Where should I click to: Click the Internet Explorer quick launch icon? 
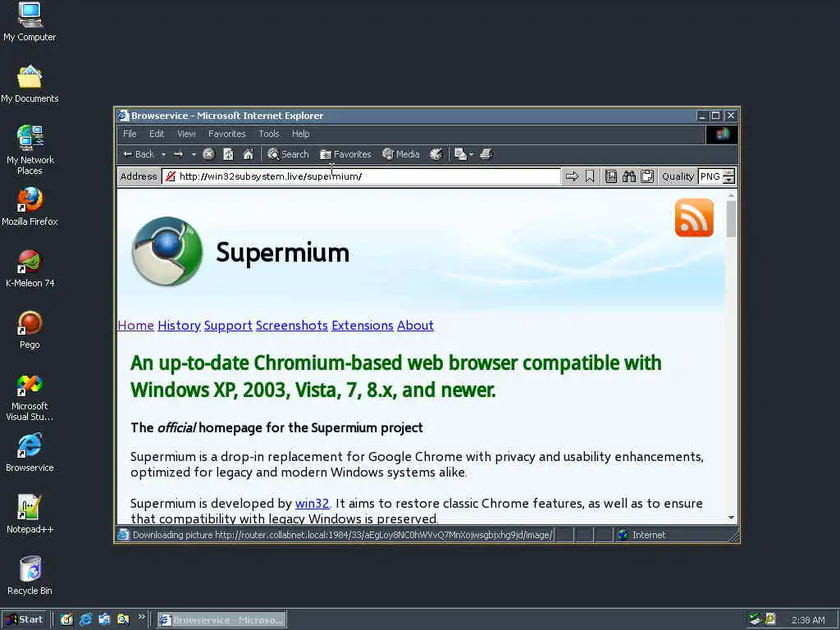(85, 619)
